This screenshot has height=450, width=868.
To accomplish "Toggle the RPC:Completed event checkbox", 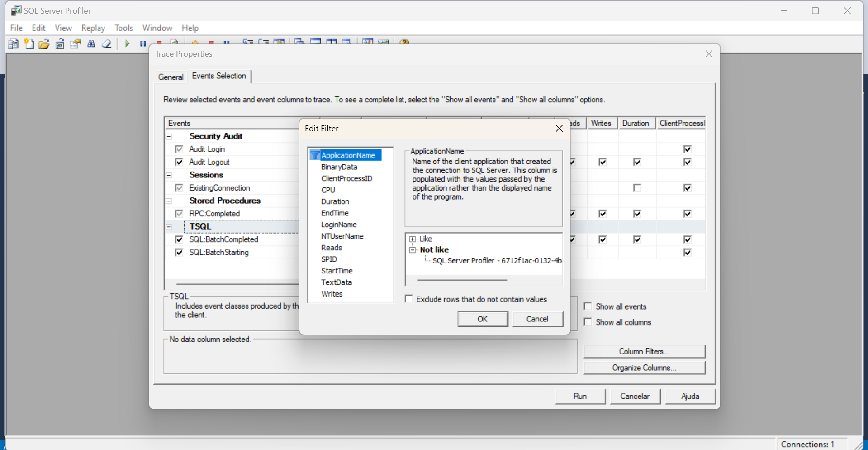I will coord(179,214).
